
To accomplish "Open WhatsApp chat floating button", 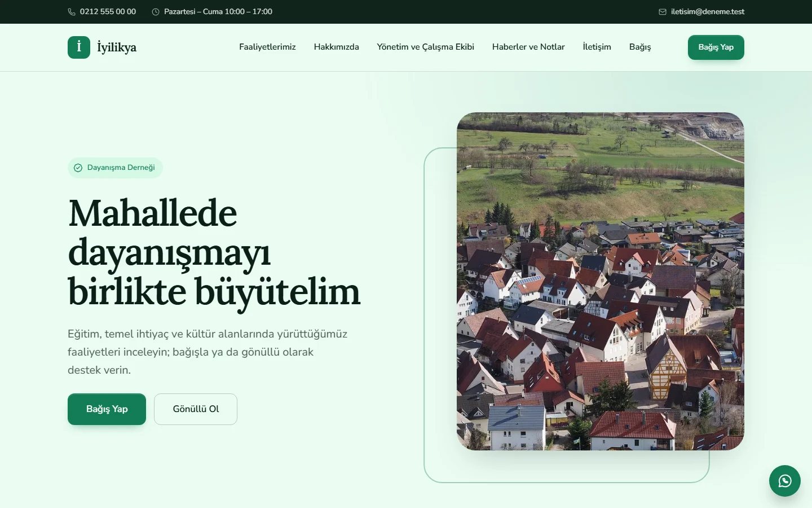I will pyautogui.click(x=785, y=481).
